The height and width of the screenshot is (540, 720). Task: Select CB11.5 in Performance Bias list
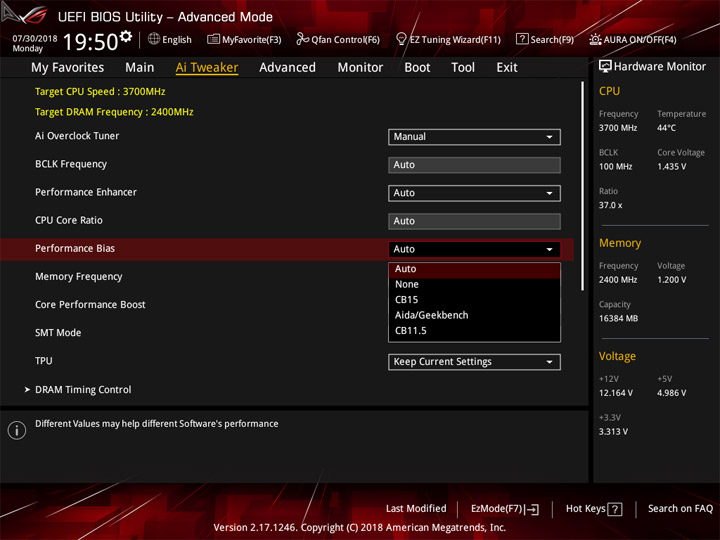coord(474,331)
